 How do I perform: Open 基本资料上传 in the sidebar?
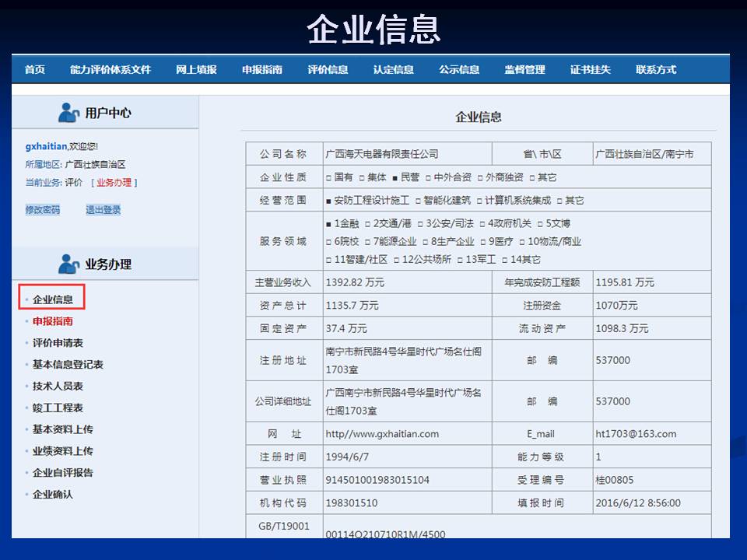pyautogui.click(x=63, y=429)
